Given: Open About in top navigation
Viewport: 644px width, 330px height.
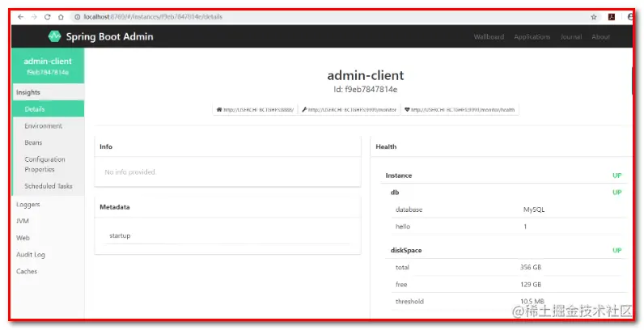Looking at the screenshot, I should (x=600, y=36).
